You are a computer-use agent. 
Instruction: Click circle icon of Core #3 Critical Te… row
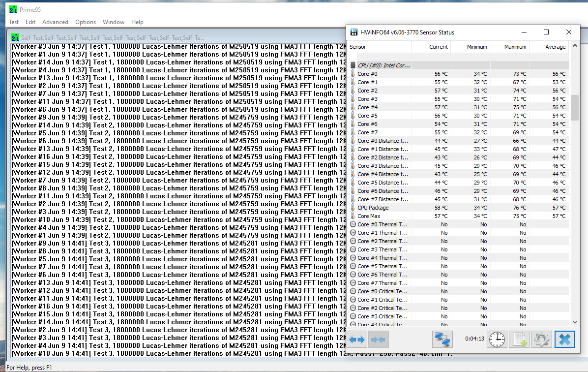tap(353, 316)
